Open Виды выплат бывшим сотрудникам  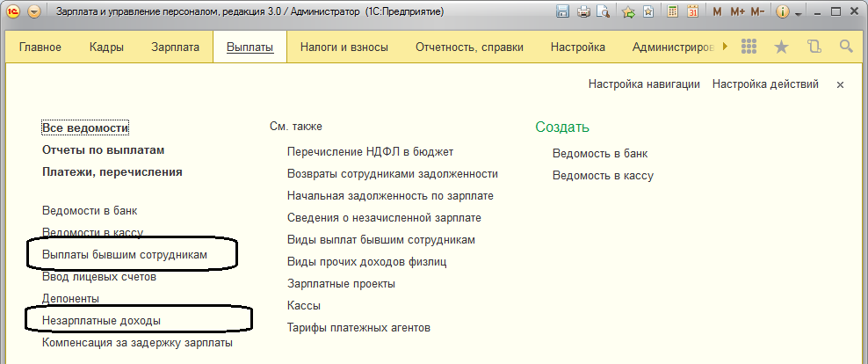coord(381,240)
